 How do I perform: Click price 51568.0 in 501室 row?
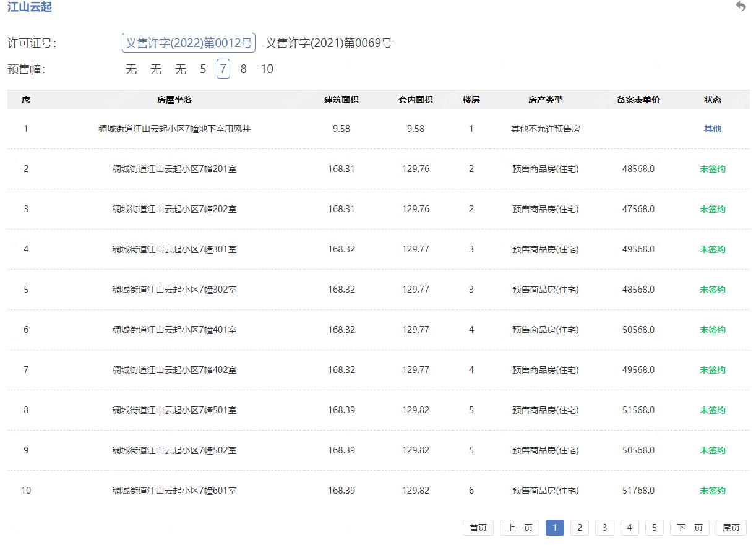tap(638, 410)
